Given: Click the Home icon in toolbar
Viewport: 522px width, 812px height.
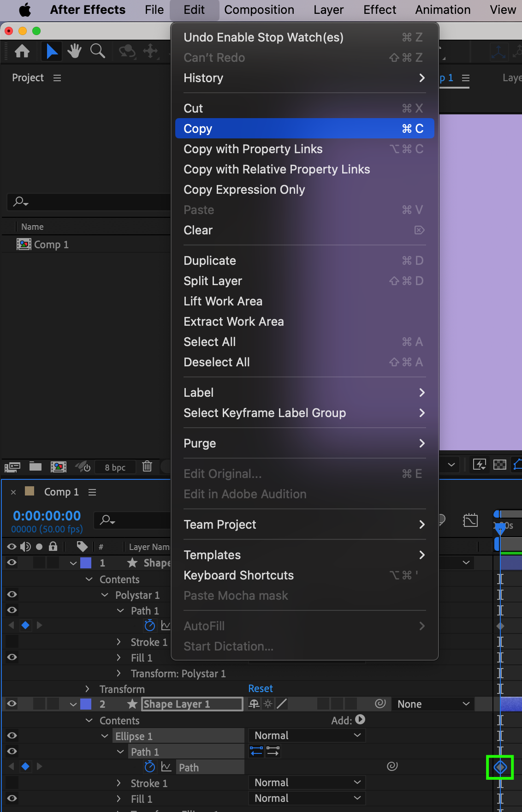Looking at the screenshot, I should (x=22, y=51).
